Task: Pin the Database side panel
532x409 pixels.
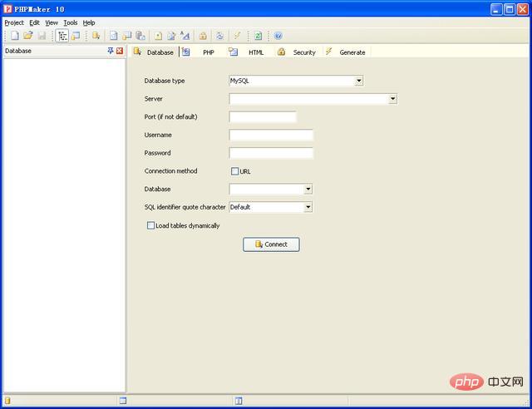Action: pos(111,51)
